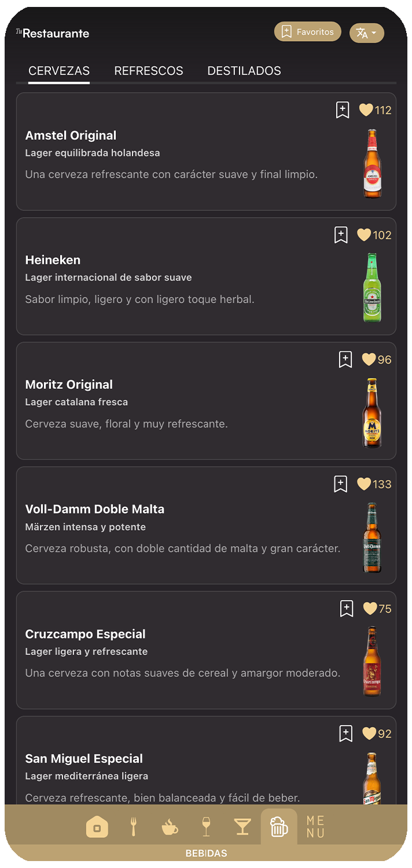Open the language selector dropdown
Image resolution: width=412 pixels, height=868 pixels.
click(x=367, y=33)
